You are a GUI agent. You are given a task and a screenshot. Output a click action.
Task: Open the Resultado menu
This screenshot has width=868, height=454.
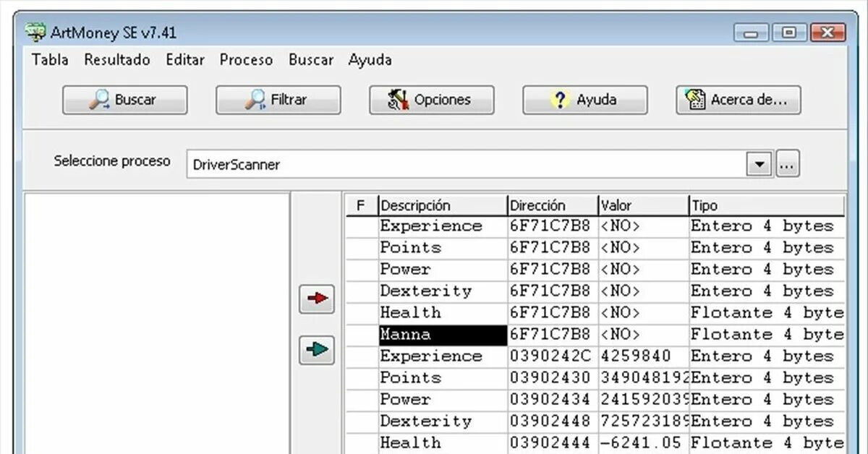[117, 60]
